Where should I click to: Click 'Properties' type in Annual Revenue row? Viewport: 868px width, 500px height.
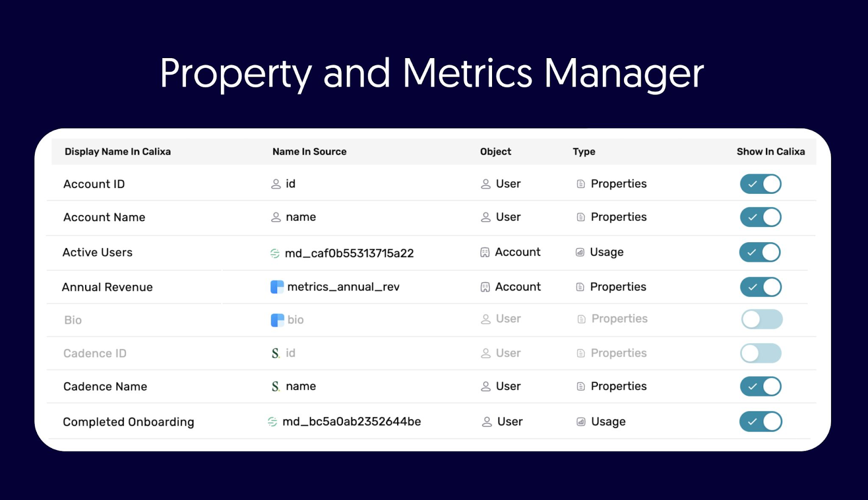click(618, 287)
